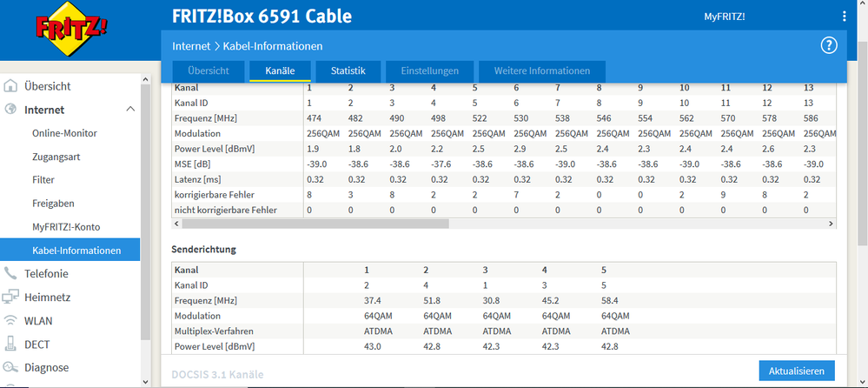
Task: Click the Übersicht home icon in sidebar
Action: click(10, 86)
